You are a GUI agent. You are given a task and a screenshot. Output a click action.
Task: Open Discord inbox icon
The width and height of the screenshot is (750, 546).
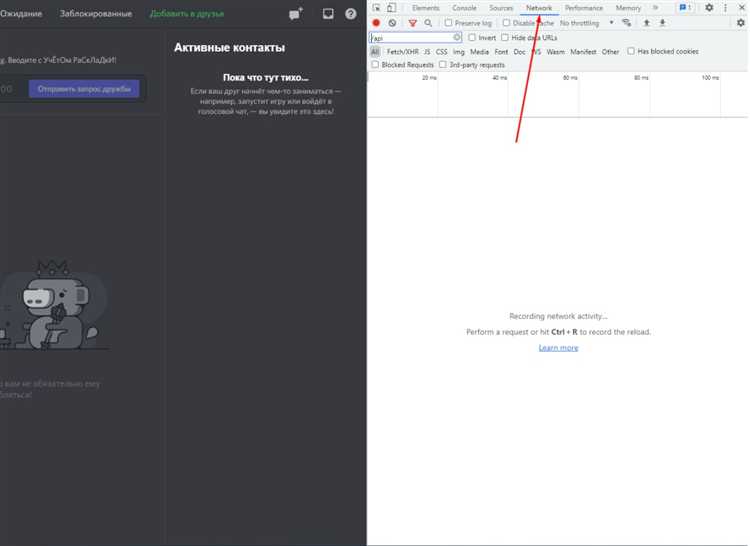(328, 13)
